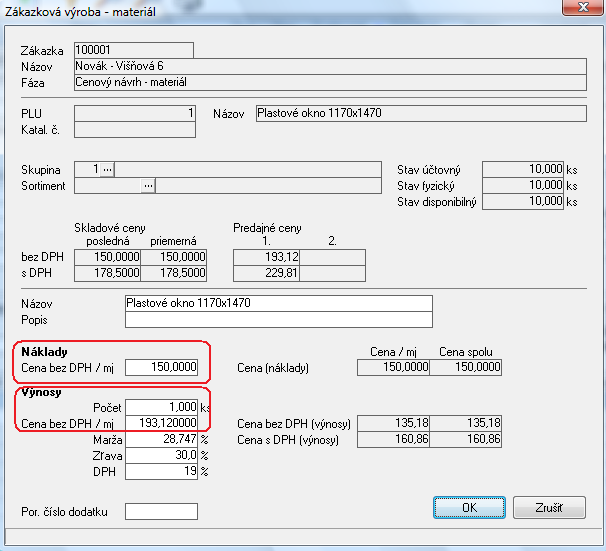Focus the Katal. č. field
This screenshot has width=606, height=551.
pyautogui.click(x=134, y=129)
